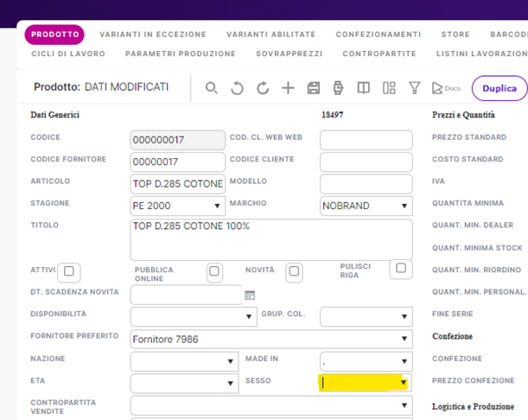Expand the Stagione dropdown showing PE 2000
Viewport: 528px width, 420px height.
(217, 207)
